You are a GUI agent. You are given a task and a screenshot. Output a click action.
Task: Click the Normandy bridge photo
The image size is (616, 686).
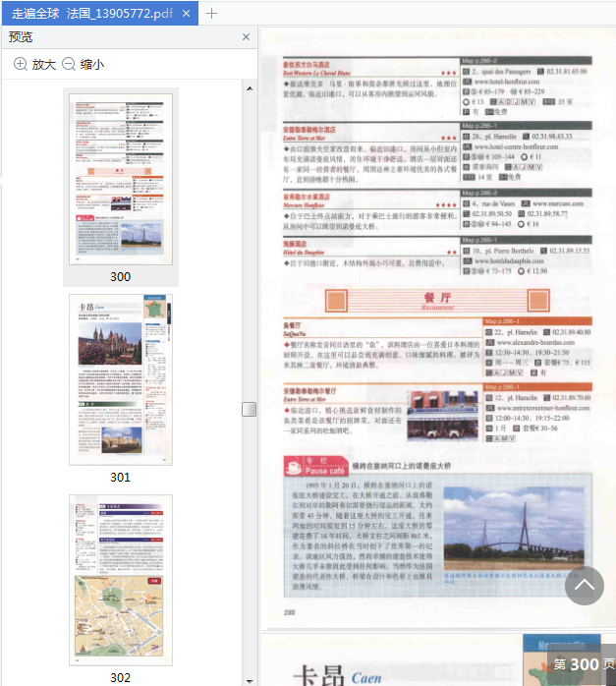pos(514,529)
